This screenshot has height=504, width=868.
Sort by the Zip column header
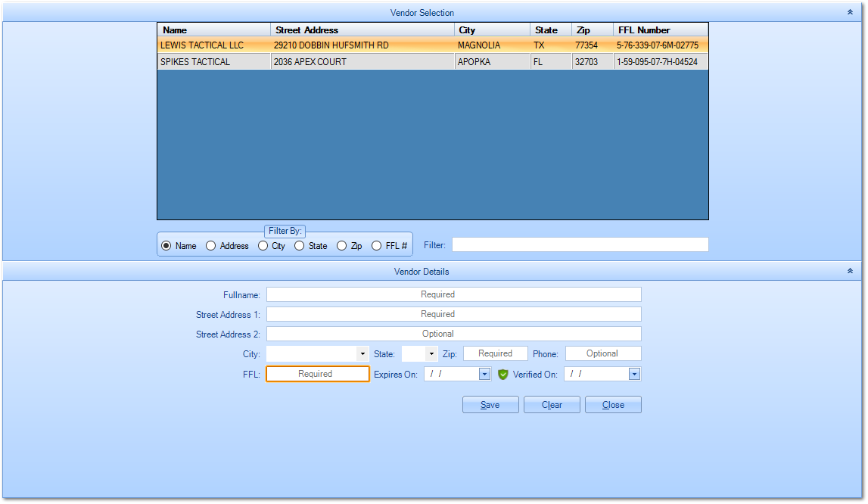pyautogui.click(x=593, y=30)
